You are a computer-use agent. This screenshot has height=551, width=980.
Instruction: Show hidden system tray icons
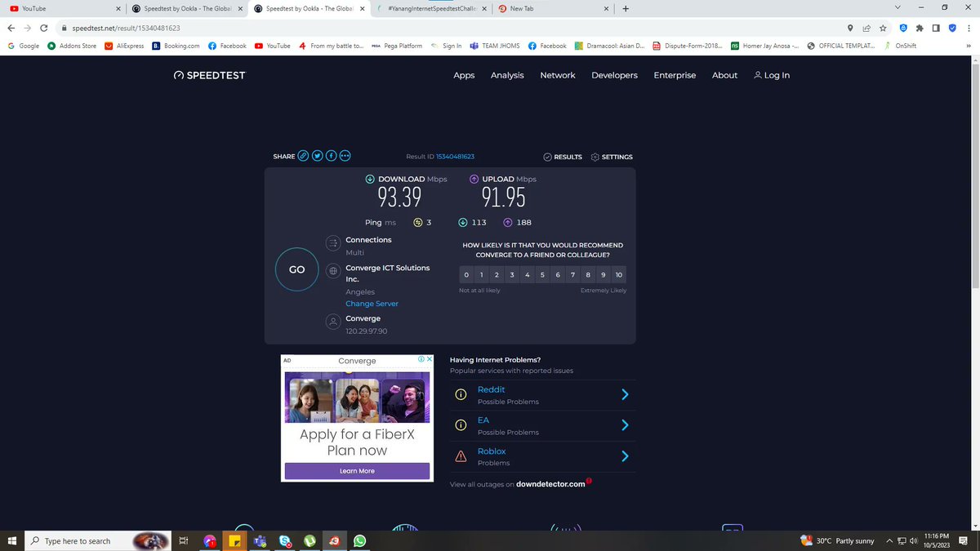[890, 540]
